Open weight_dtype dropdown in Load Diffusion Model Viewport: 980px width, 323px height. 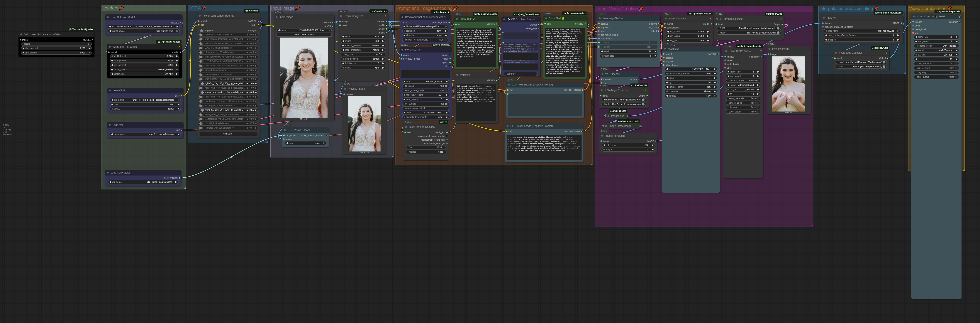tap(144, 31)
